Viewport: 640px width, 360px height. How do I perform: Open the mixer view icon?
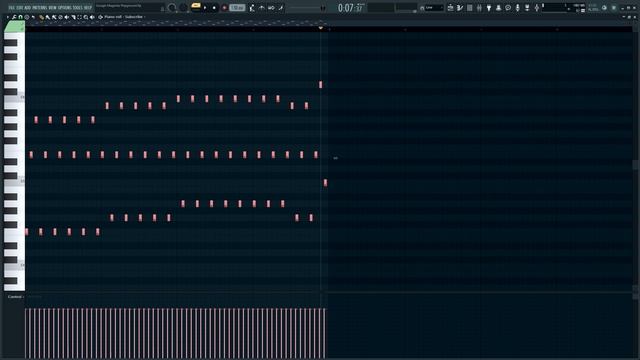pos(479,7)
